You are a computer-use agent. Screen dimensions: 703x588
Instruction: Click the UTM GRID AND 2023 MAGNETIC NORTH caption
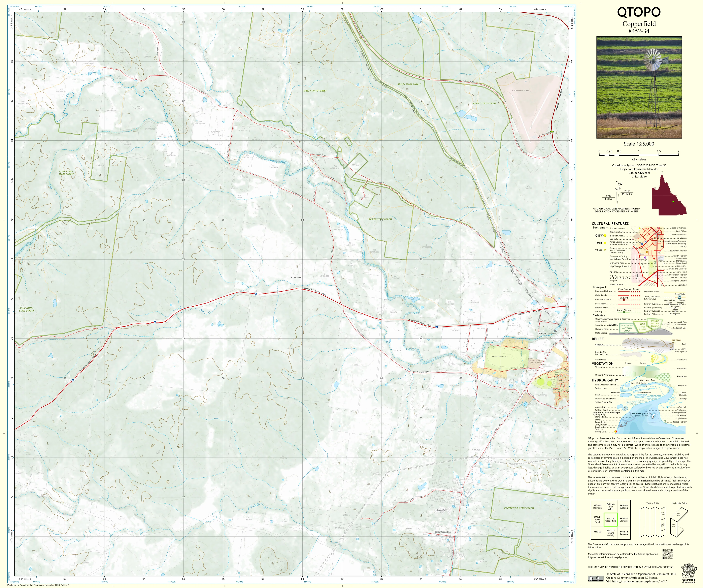616,210
